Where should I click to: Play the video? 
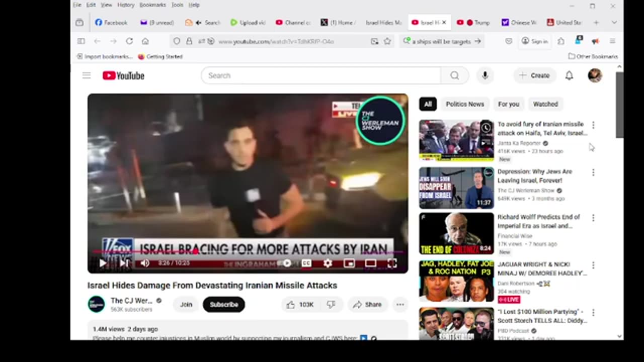click(x=103, y=263)
